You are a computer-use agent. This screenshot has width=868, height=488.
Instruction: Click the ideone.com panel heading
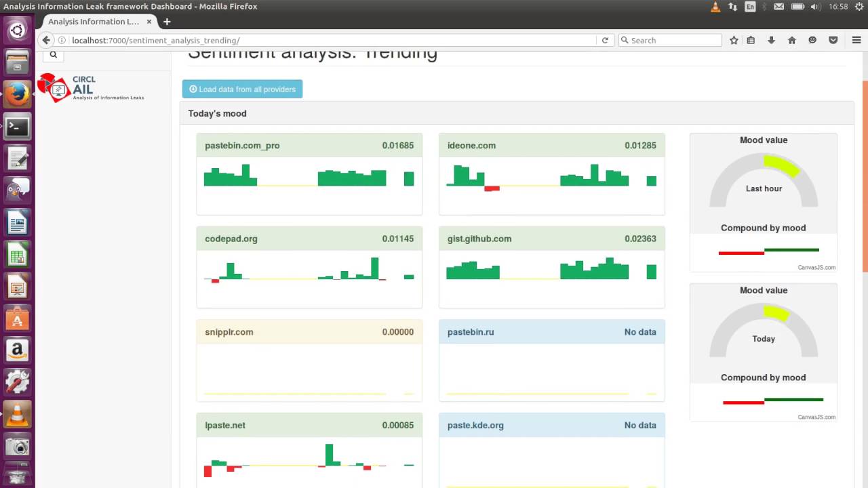point(552,145)
